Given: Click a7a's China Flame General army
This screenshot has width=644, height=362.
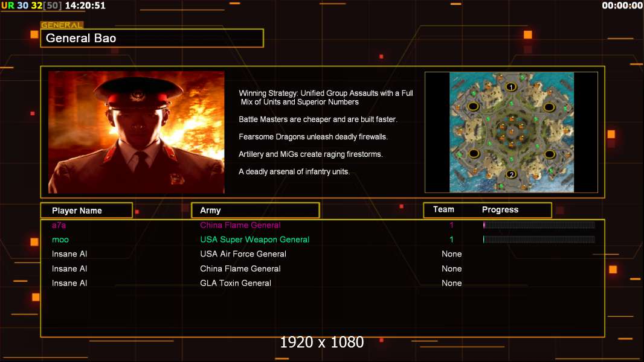Looking at the screenshot, I should point(240,225).
